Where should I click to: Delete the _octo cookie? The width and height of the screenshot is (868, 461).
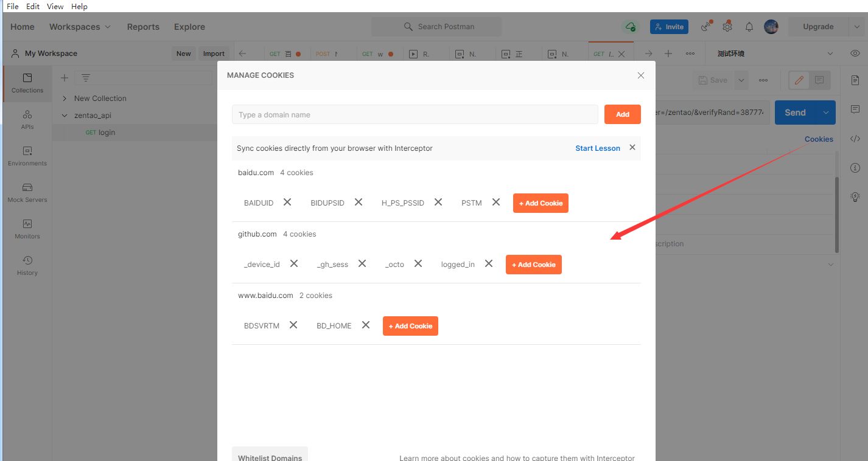click(418, 263)
